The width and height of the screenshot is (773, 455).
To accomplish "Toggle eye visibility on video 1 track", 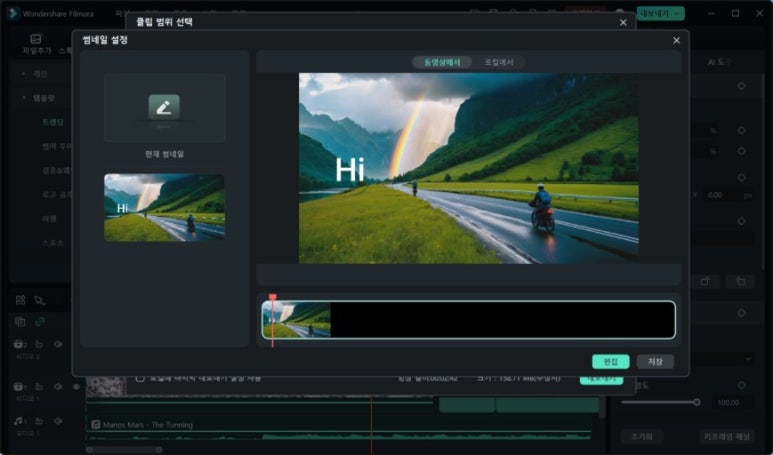I will [x=76, y=387].
